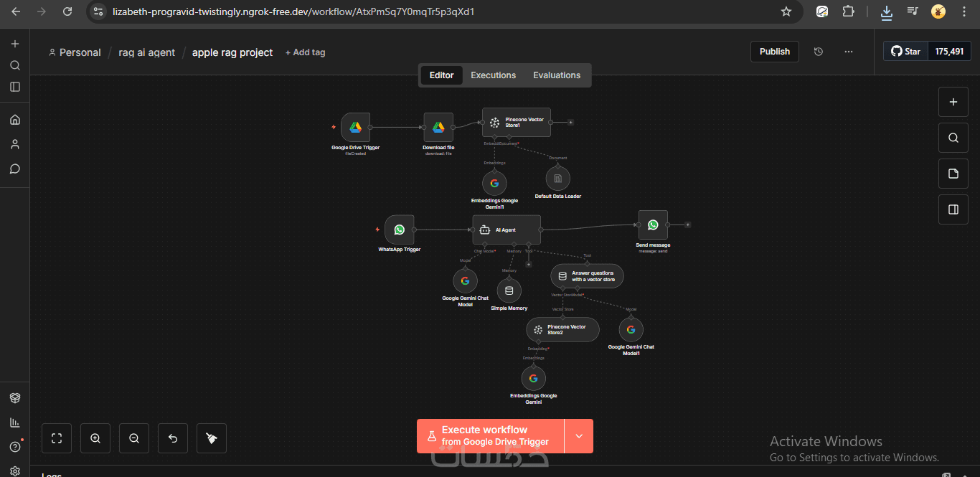Select the Embeddings Google Gemini1 node

(x=494, y=183)
